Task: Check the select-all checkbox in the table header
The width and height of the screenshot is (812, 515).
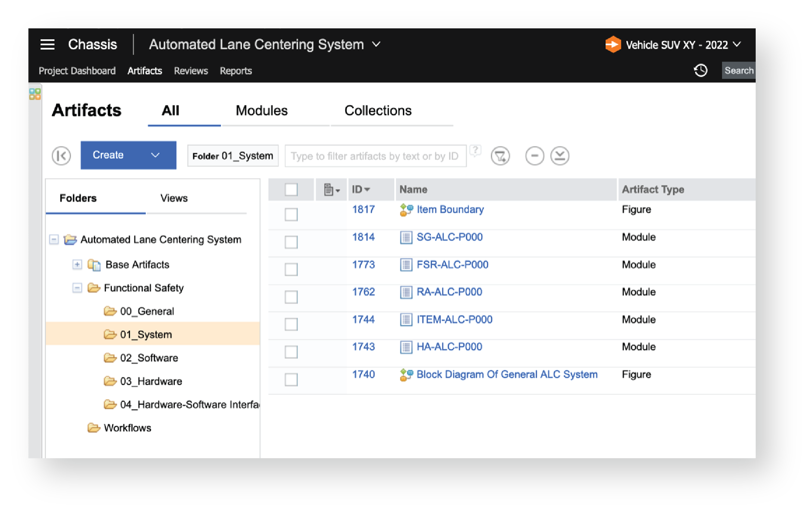Action: pyautogui.click(x=291, y=190)
